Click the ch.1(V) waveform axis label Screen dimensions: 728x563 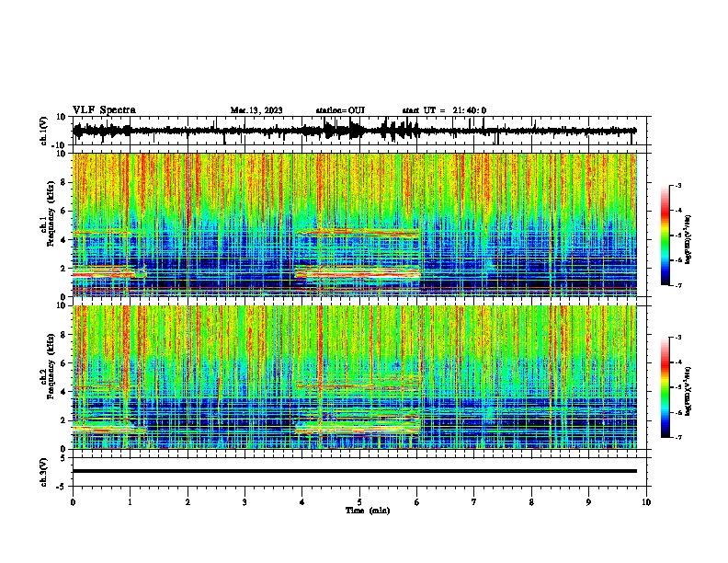click(x=44, y=131)
